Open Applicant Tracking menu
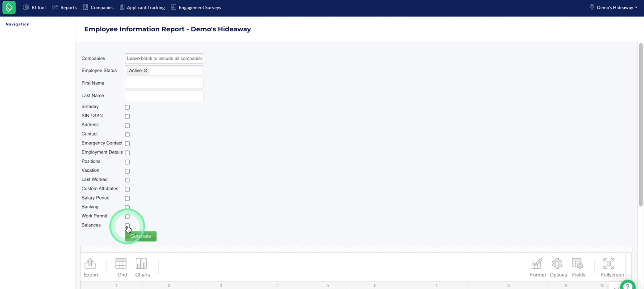 [x=142, y=8]
